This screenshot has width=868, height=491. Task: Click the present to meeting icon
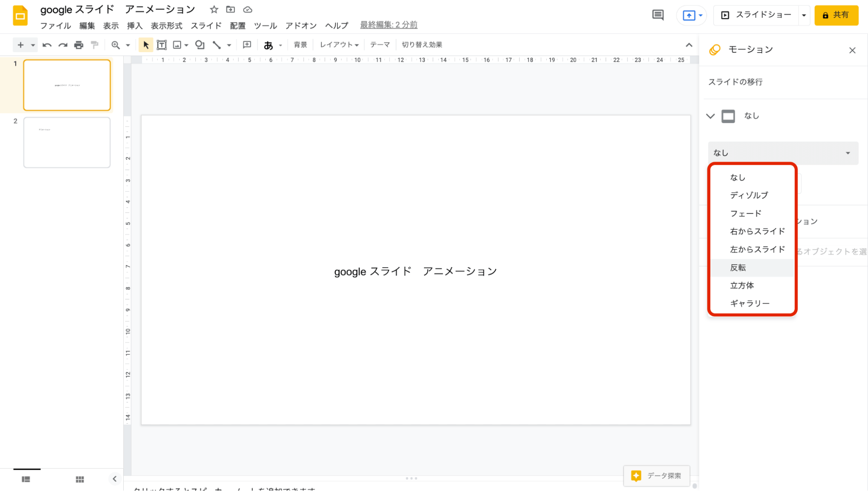[x=689, y=16]
